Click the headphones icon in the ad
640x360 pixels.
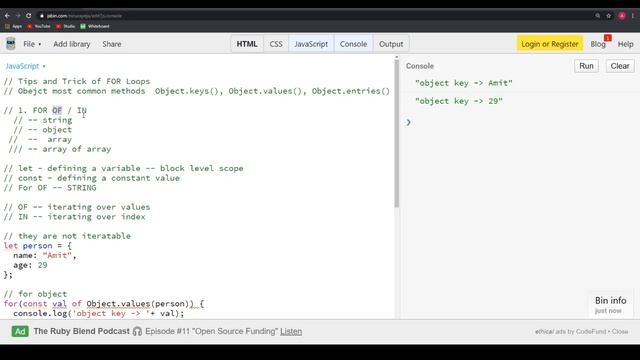coord(138,331)
